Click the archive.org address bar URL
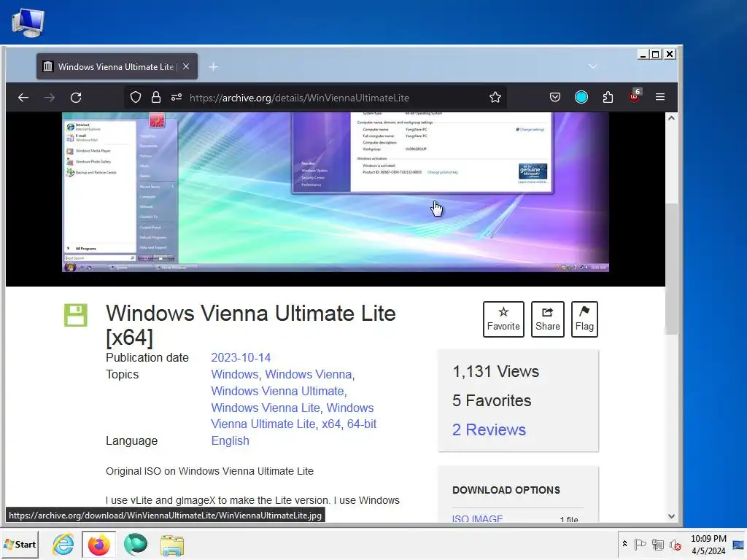Viewport: 747px width, 560px height. click(299, 98)
